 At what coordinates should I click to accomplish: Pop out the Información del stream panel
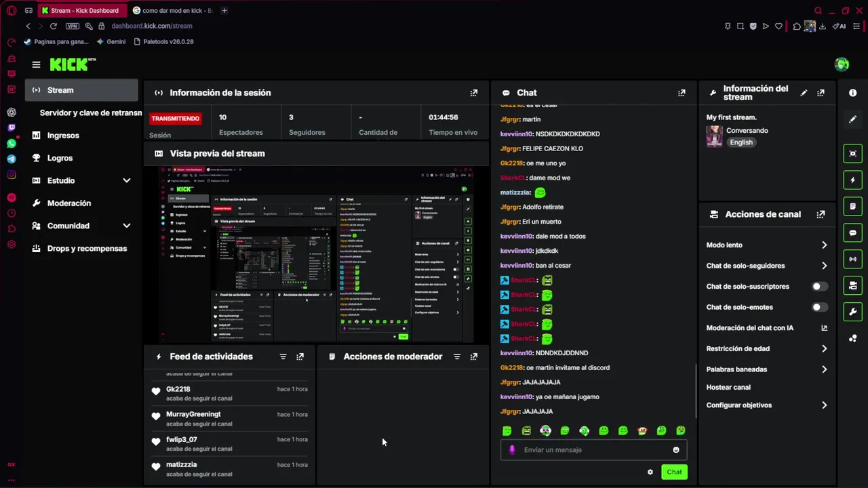pos(821,93)
